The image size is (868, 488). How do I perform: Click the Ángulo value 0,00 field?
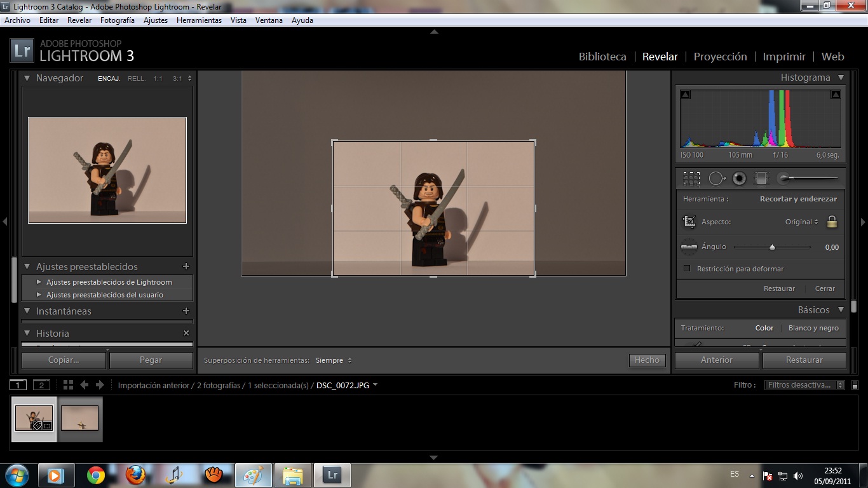(832, 247)
